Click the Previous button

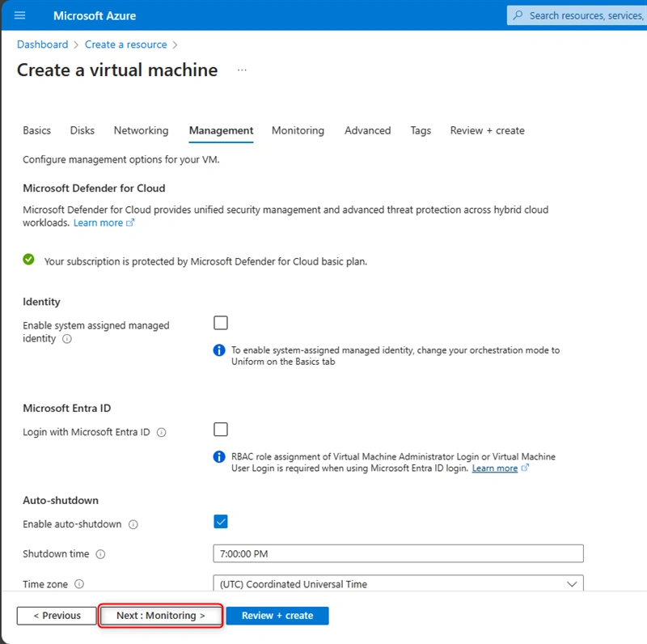(57, 616)
